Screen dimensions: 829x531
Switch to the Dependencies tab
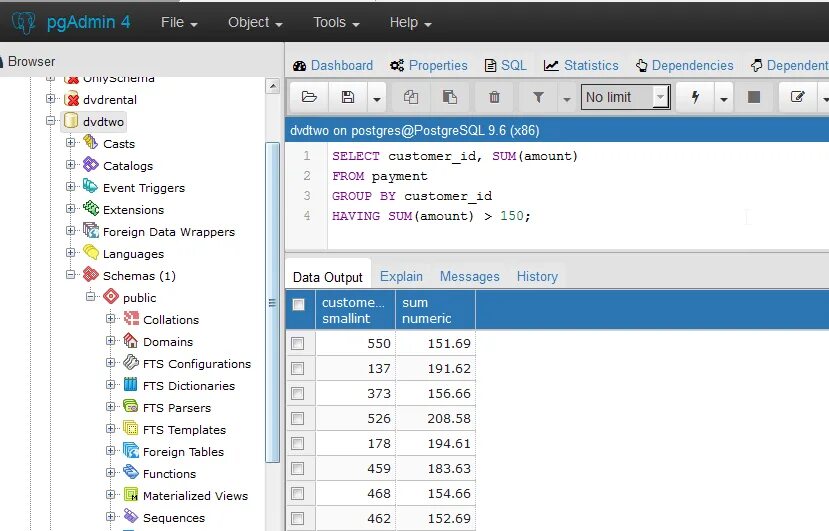tap(685, 66)
